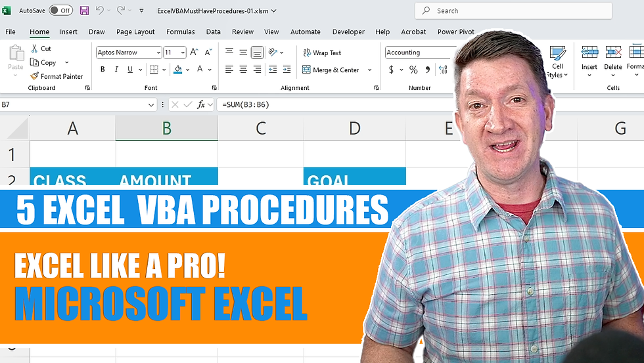The width and height of the screenshot is (644, 363).
Task: Toggle Italic formatting
Action: [x=116, y=70]
